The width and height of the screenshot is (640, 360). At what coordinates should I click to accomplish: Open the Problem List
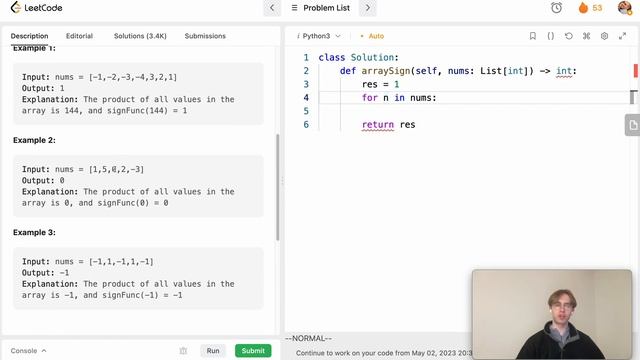(x=321, y=8)
